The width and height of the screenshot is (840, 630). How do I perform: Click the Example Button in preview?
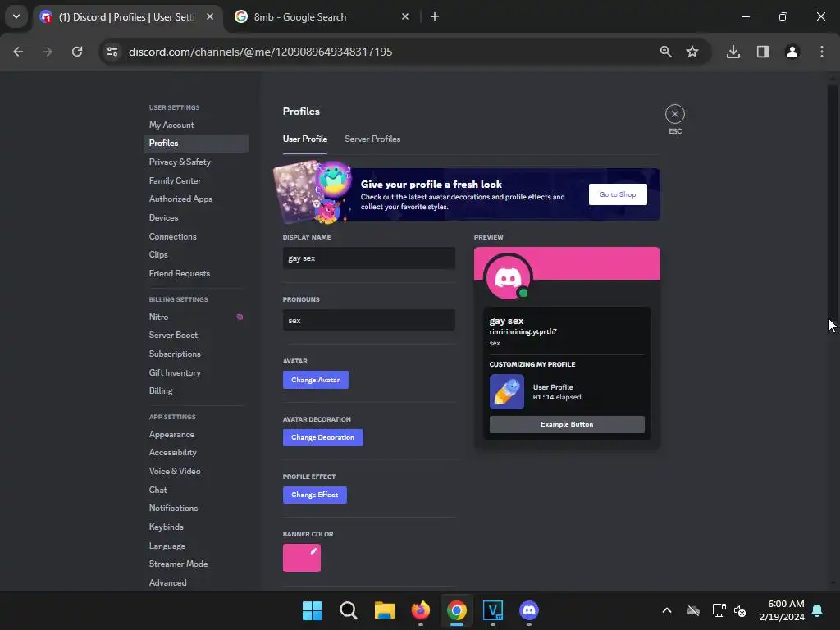pos(567,424)
